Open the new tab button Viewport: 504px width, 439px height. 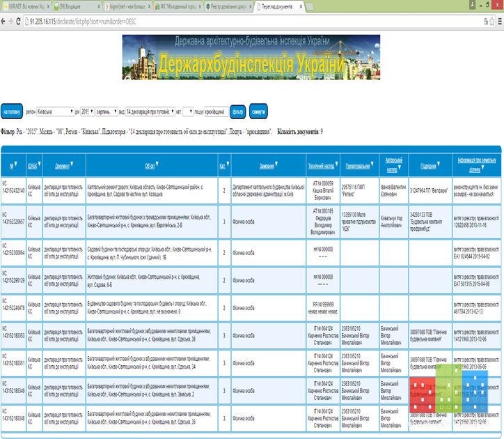(310, 6)
